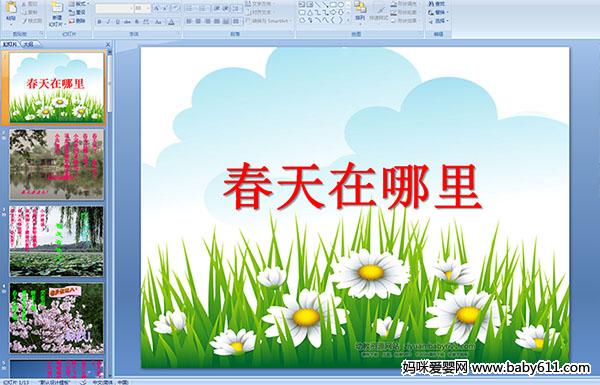Click the clear formatting icon
This screenshot has height=385, width=600.
(175, 8)
